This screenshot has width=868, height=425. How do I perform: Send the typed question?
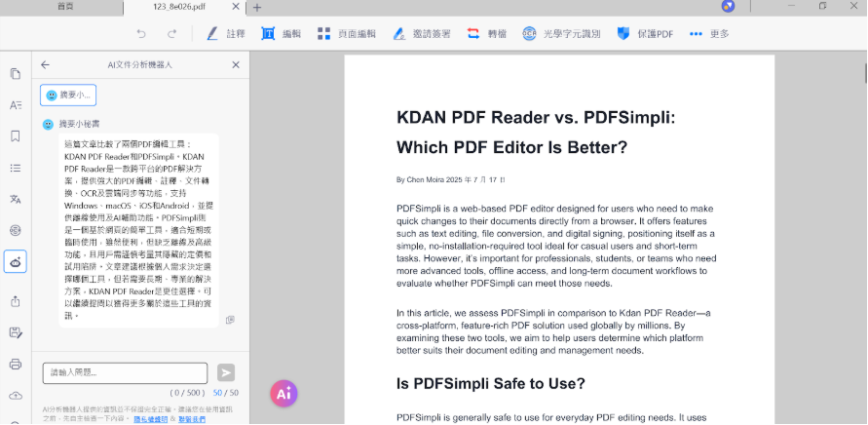tap(226, 373)
